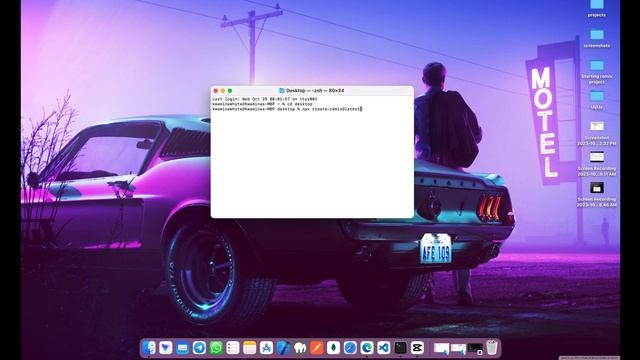Close the Terminal window with red button

(216, 91)
